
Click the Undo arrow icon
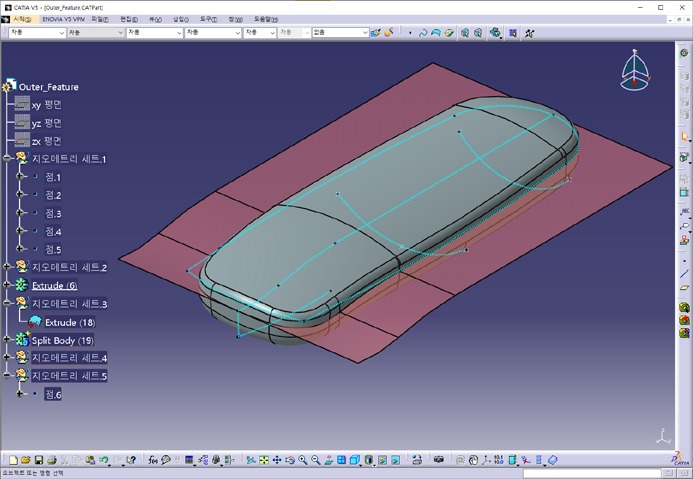pyautogui.click(x=104, y=460)
